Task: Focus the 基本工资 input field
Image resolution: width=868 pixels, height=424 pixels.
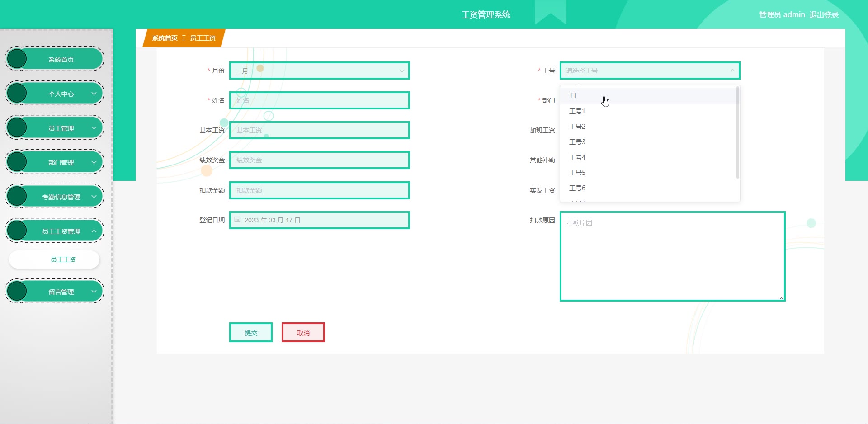Action: coord(320,130)
